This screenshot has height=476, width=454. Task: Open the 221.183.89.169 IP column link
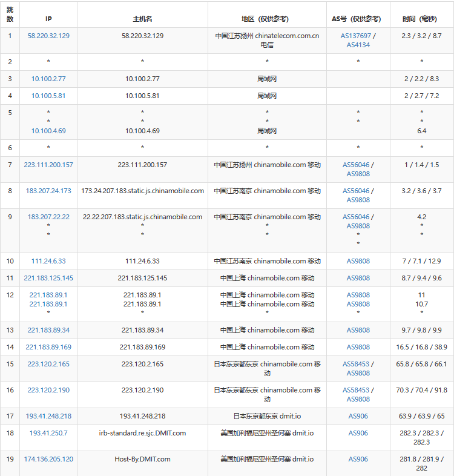48,347
